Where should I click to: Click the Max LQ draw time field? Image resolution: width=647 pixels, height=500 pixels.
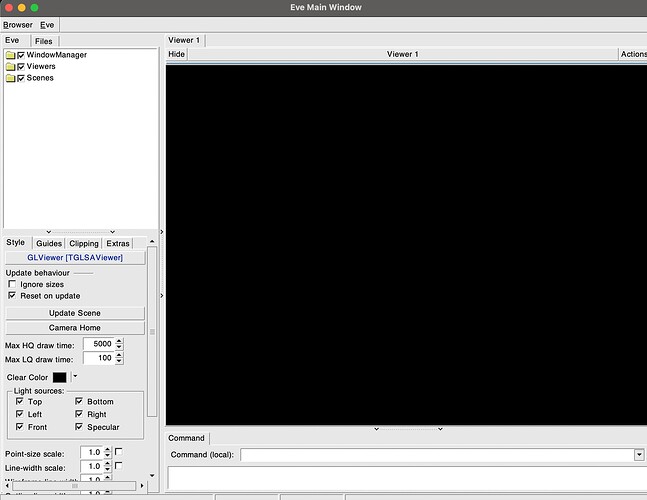(x=99, y=358)
